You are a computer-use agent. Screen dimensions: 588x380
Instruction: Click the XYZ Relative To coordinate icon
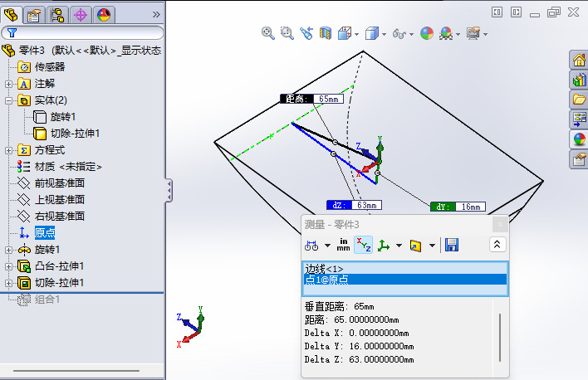tap(384, 246)
